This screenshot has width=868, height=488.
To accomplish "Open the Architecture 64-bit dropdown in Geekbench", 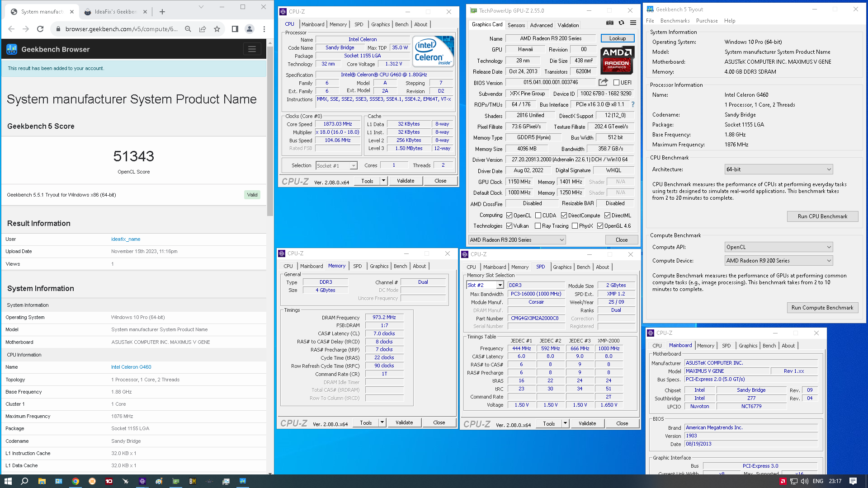I will pos(778,169).
